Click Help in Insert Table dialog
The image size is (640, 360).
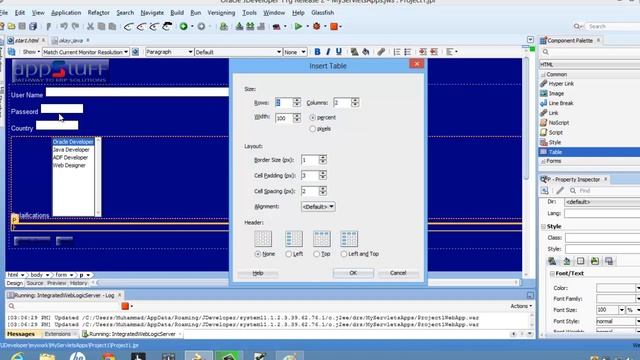click(x=258, y=273)
